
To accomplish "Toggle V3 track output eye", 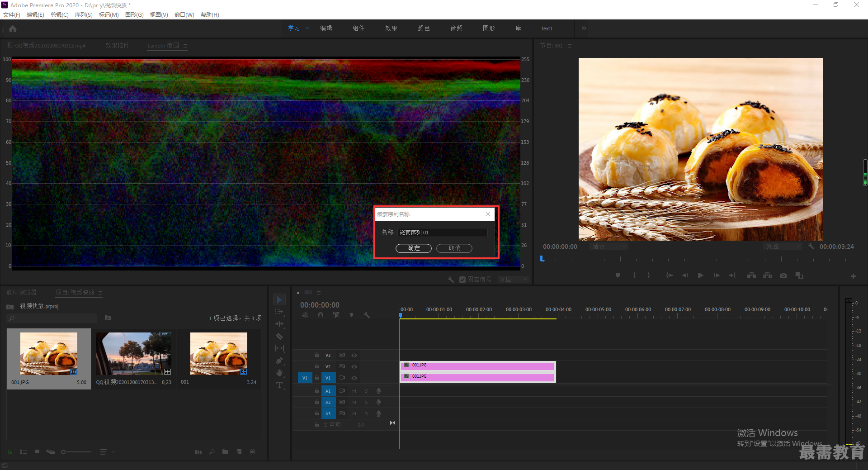I will click(x=354, y=355).
